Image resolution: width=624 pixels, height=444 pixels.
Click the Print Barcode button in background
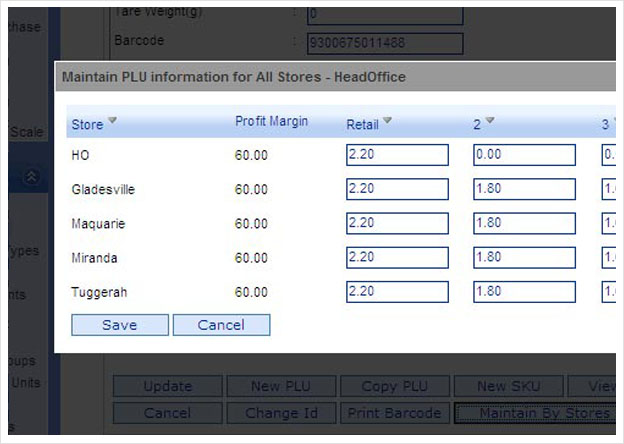(395, 413)
